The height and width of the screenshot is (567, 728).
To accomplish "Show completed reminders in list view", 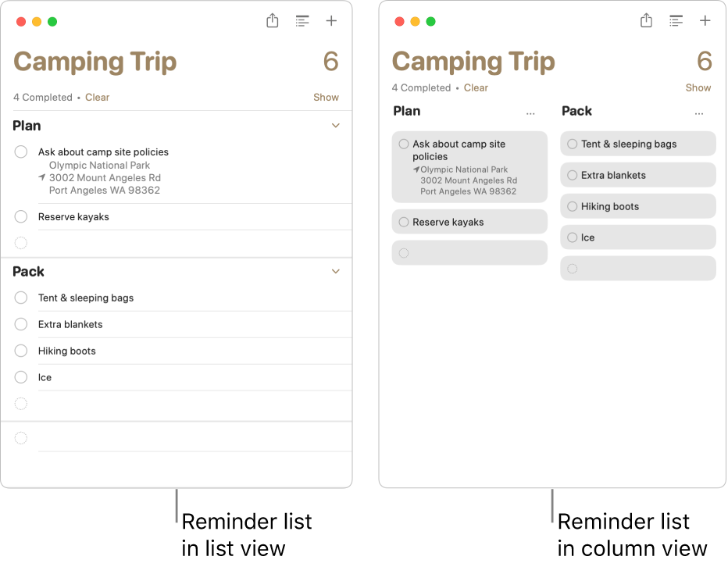I will (326, 97).
